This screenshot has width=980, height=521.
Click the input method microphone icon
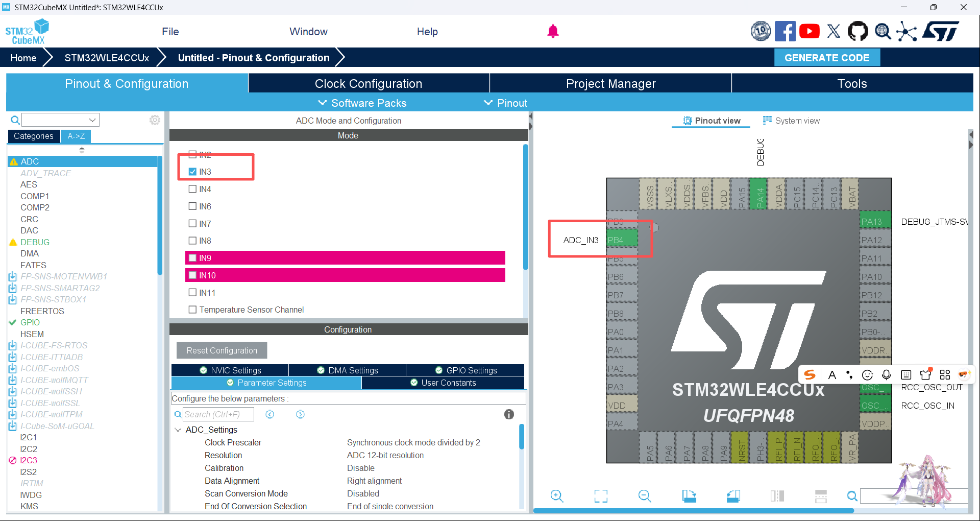click(887, 375)
